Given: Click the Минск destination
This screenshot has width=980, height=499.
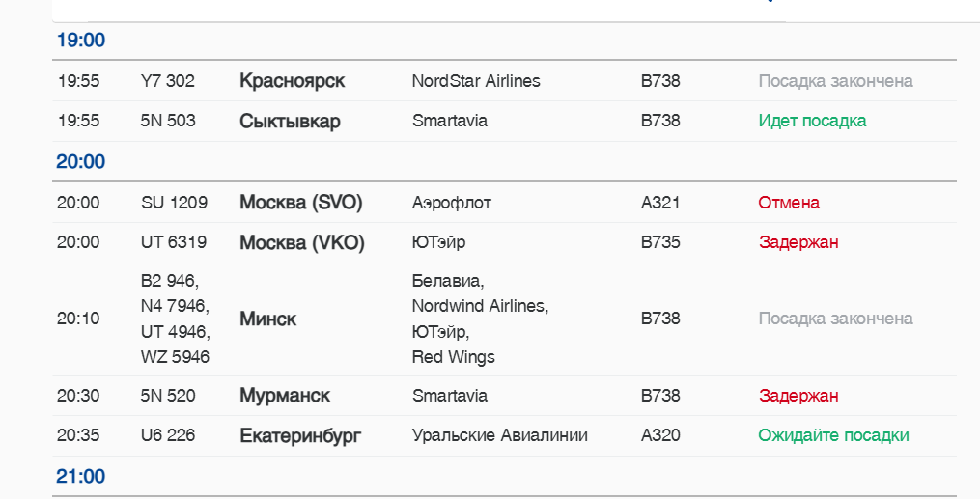Looking at the screenshot, I should pos(267,319).
